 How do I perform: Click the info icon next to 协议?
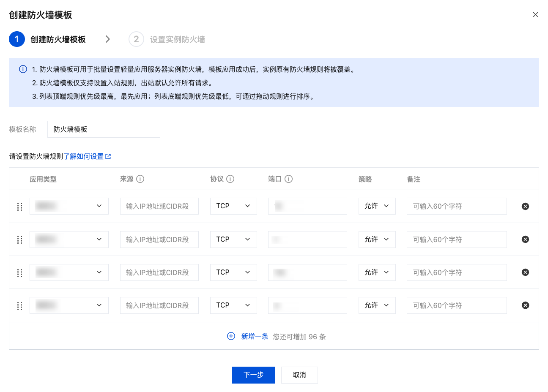coord(230,179)
